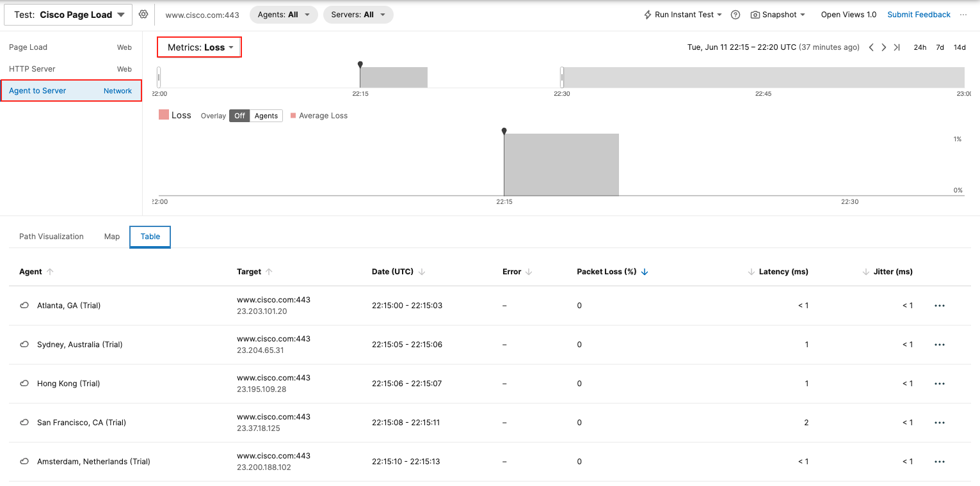
Task: Set overlay to Off
Action: [x=239, y=116]
